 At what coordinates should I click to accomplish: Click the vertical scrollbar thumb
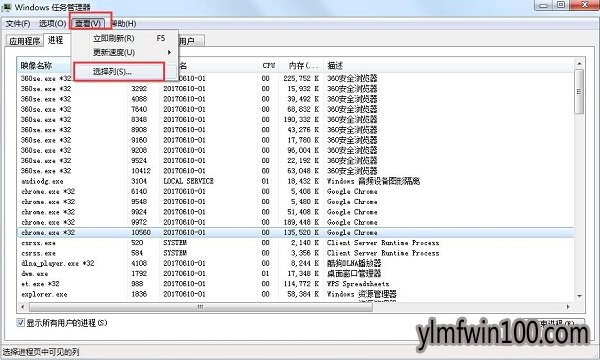click(579, 92)
